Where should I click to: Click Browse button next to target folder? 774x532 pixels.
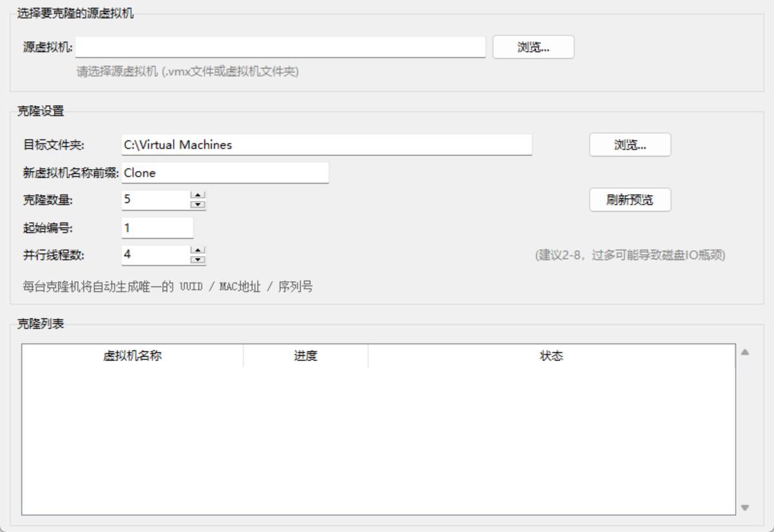point(630,145)
